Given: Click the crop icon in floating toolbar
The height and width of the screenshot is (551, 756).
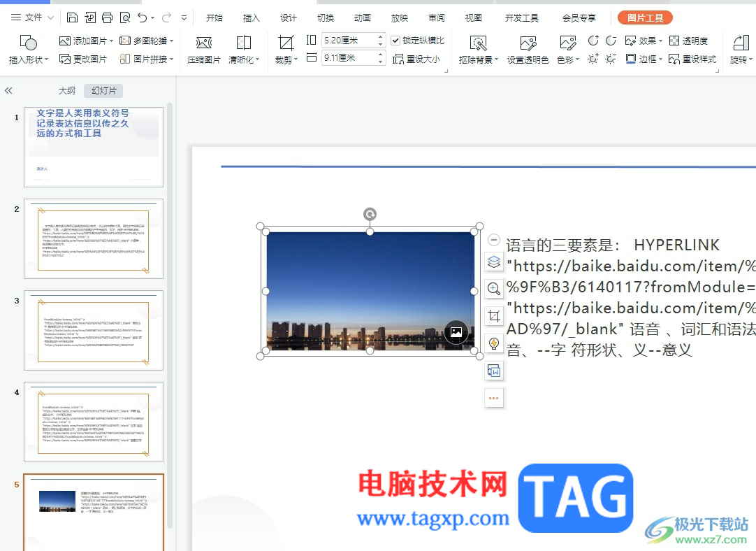Looking at the screenshot, I should (494, 317).
